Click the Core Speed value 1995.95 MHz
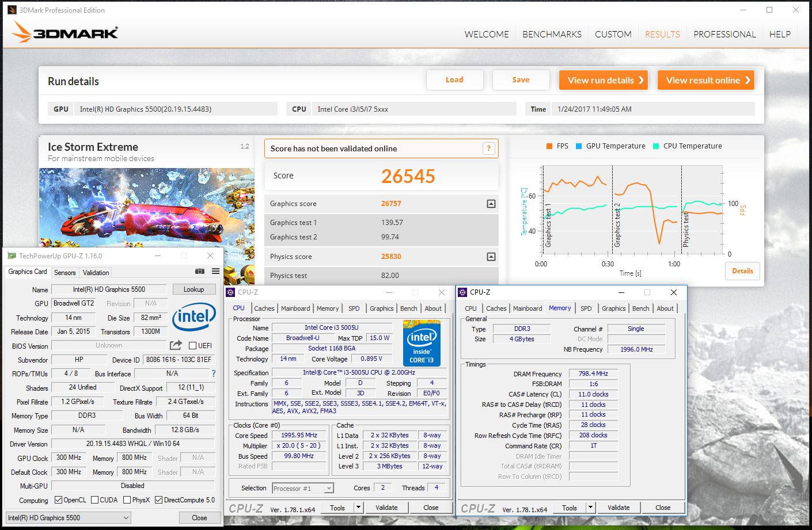Image resolution: width=812 pixels, height=530 pixels. [299, 436]
